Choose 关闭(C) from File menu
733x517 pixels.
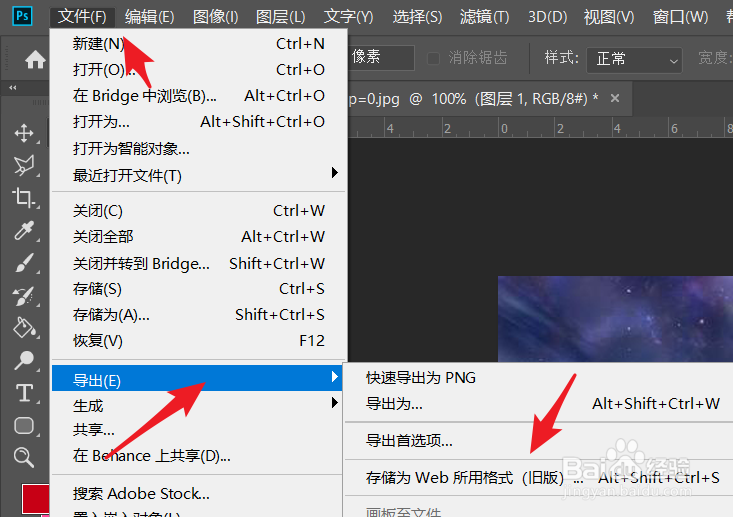199,211
